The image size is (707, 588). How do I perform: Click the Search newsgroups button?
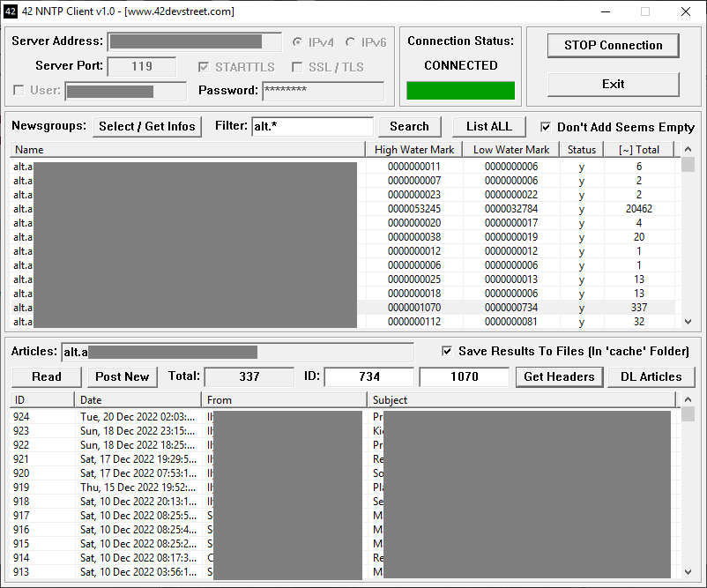point(409,126)
